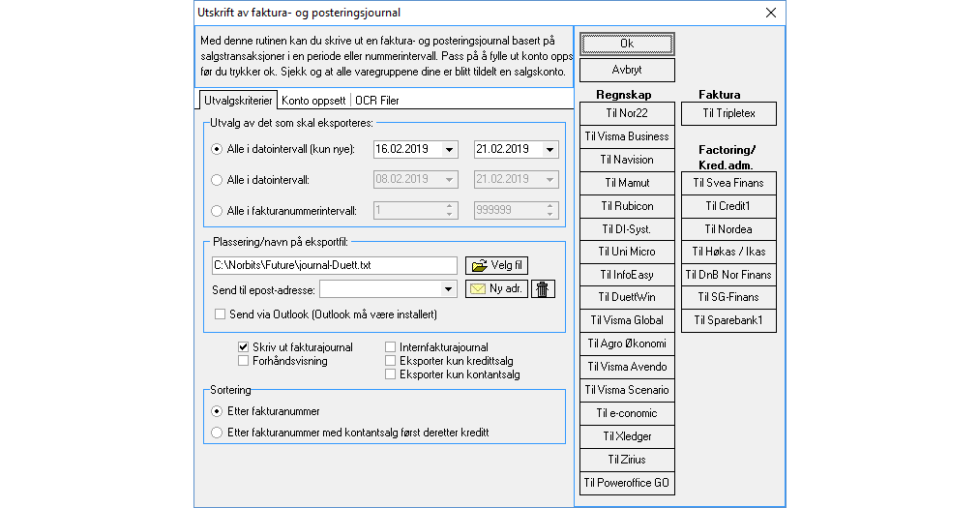Click export file path field journal-Duett.txt
This screenshot has width=980, height=508.
pos(335,265)
